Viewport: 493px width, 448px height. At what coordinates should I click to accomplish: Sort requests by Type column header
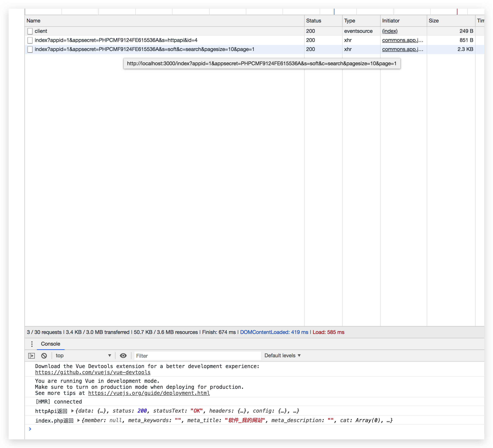[361, 21]
